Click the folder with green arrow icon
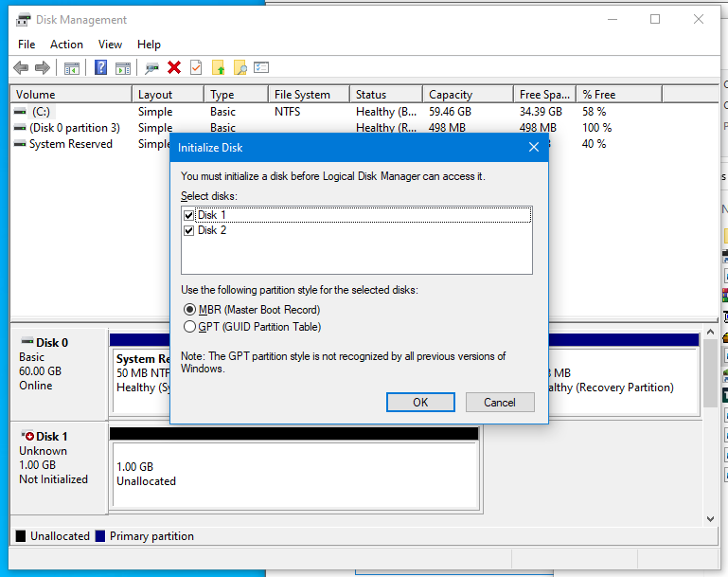This screenshot has width=728, height=577. point(219,68)
